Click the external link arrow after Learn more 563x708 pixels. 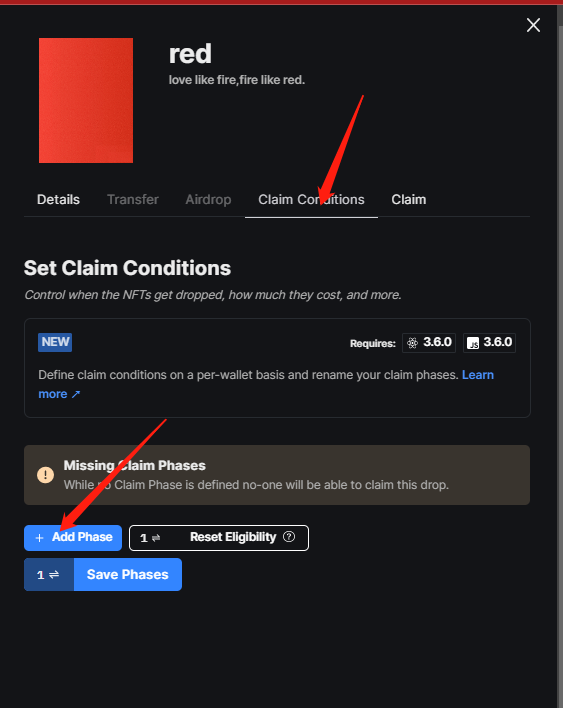pos(76,394)
